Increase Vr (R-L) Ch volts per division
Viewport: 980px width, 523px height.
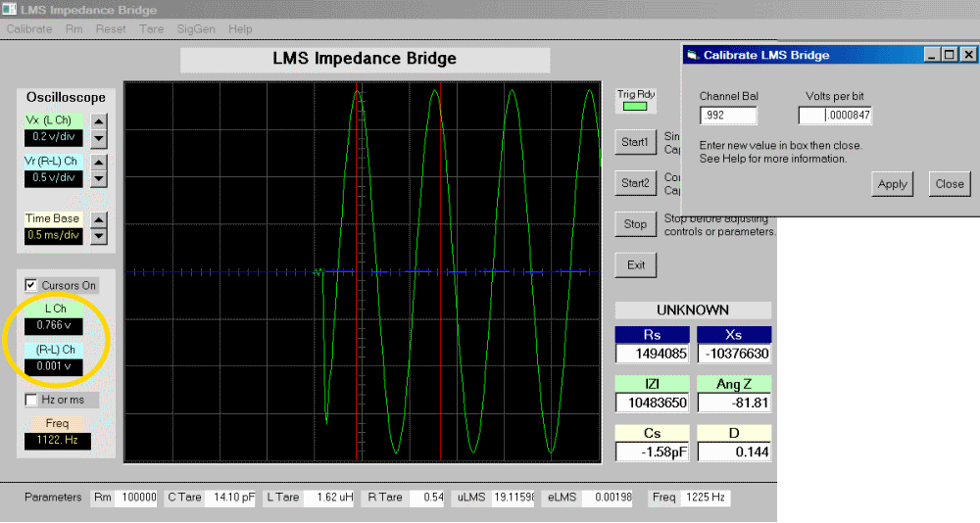[x=99, y=162]
